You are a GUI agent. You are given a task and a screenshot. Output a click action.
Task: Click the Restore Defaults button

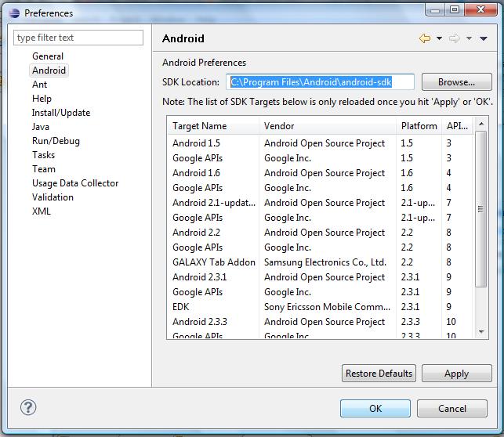click(x=379, y=373)
